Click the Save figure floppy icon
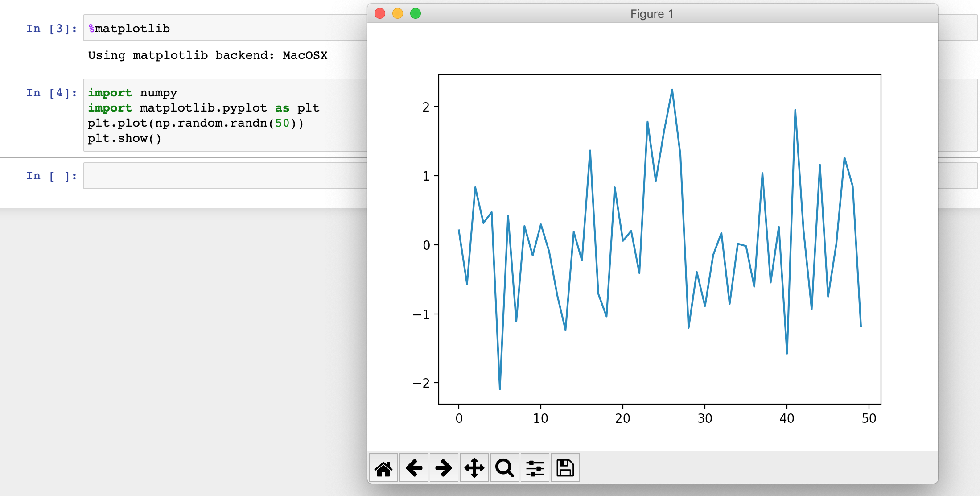 (x=565, y=468)
